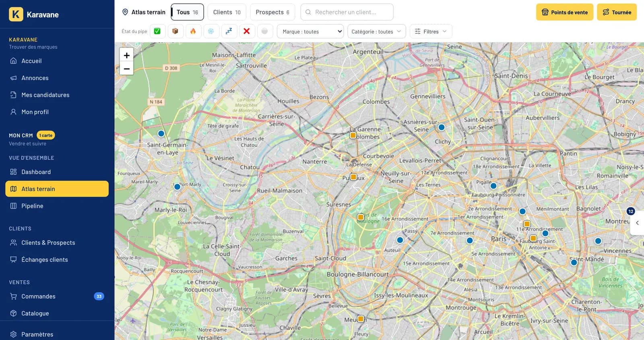Click the Commandes cart icon
Screen dimensions: 644x340
[13, 296]
